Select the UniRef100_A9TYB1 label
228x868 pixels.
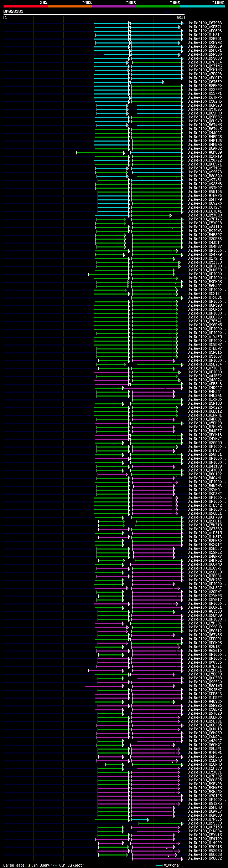click(204, 180)
